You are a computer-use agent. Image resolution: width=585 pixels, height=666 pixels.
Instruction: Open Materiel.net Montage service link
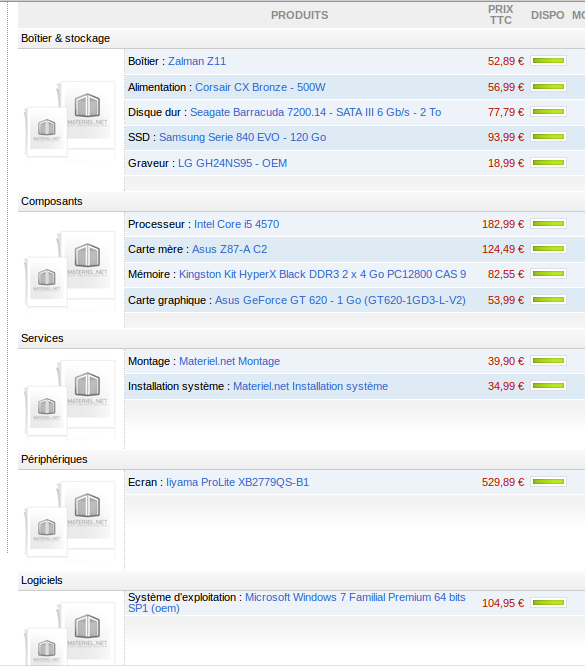click(x=229, y=361)
